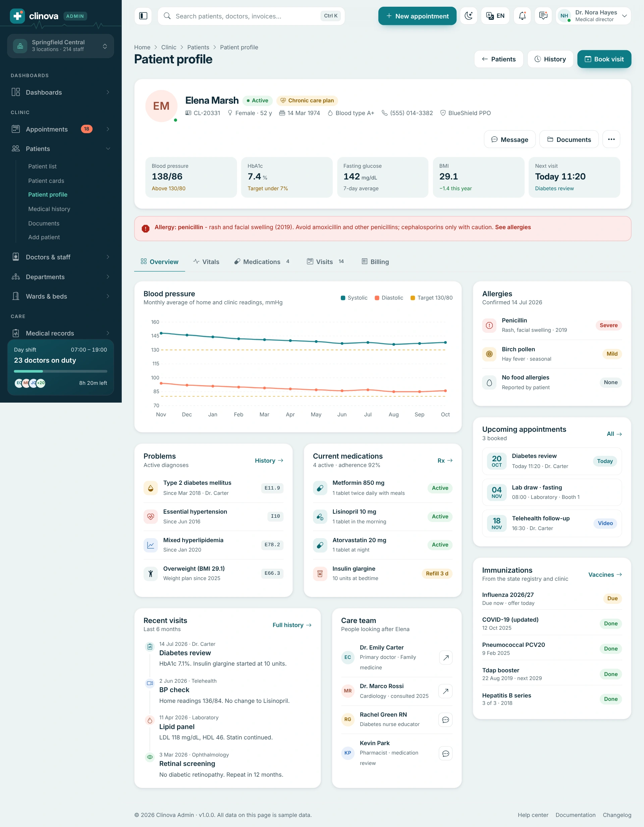Toggle the Diastolic legend swatch
Viewport: 644px width, 827px height.
(x=377, y=298)
